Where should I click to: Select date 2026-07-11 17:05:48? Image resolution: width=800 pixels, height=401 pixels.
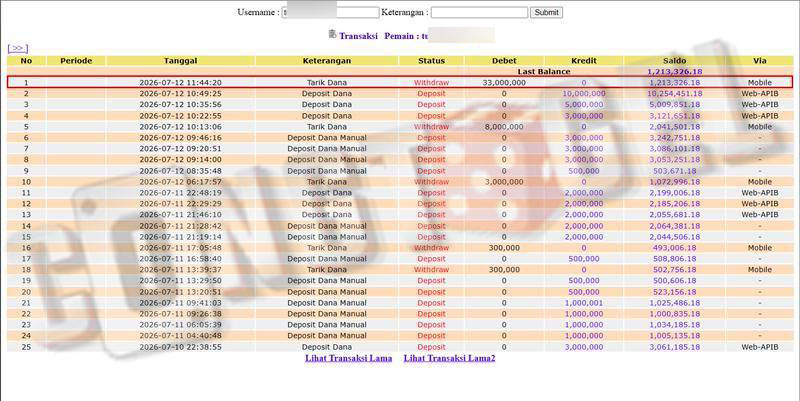point(181,248)
